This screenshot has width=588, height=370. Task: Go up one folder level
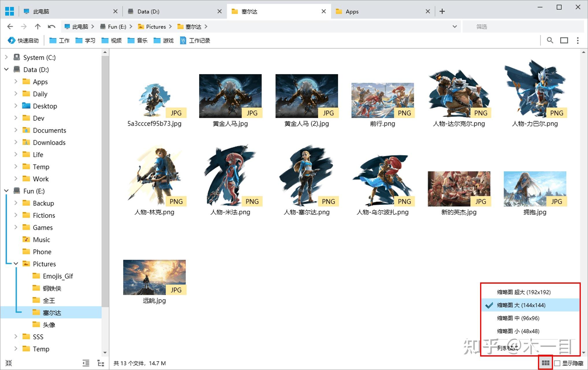[x=38, y=27]
